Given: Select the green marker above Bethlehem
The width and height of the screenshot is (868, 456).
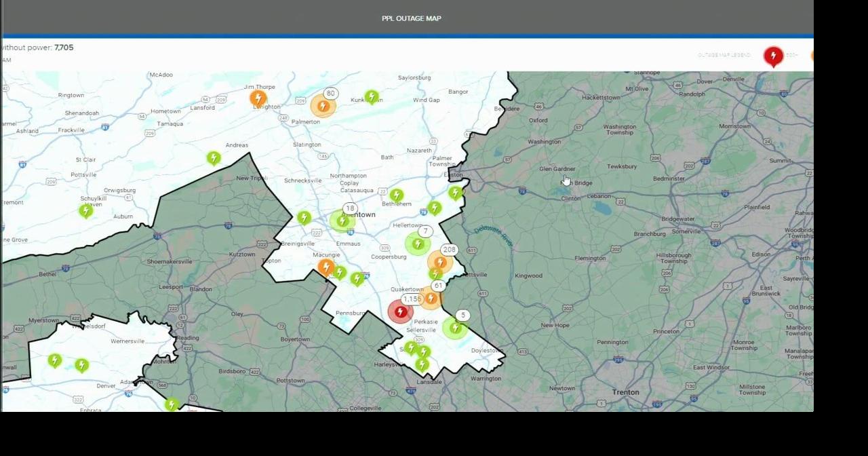Looking at the screenshot, I should tap(397, 196).
